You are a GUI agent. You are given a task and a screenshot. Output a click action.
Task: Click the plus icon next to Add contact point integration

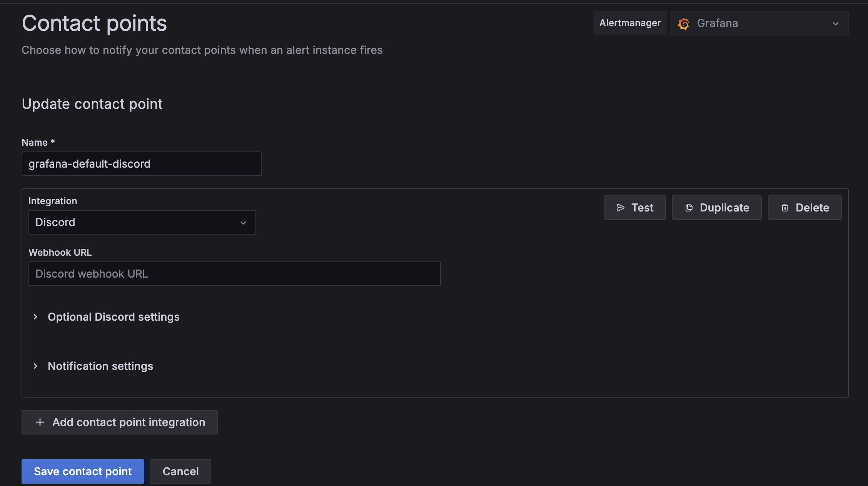tap(40, 422)
